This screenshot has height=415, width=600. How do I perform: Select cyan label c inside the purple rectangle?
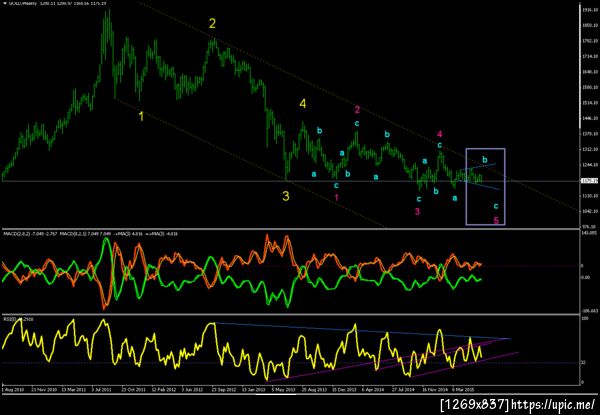[x=496, y=206]
